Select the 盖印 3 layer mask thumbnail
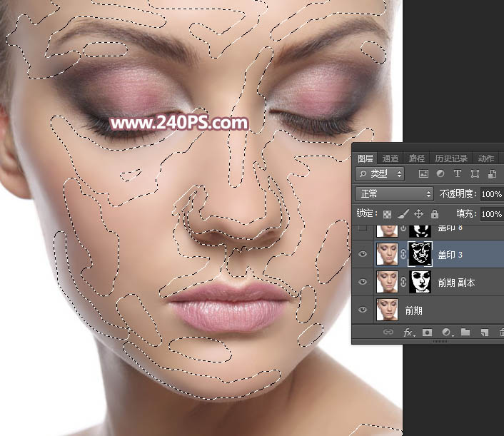Screen dimensions: 504x436 420,254
